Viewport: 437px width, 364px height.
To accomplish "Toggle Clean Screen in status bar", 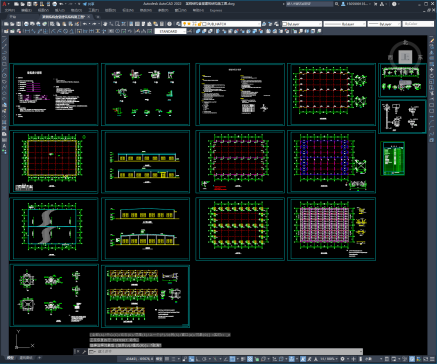I will [x=425, y=359].
